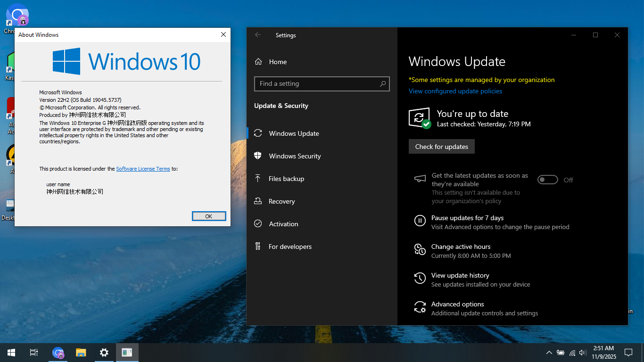Click the View update history icon

coord(420,278)
